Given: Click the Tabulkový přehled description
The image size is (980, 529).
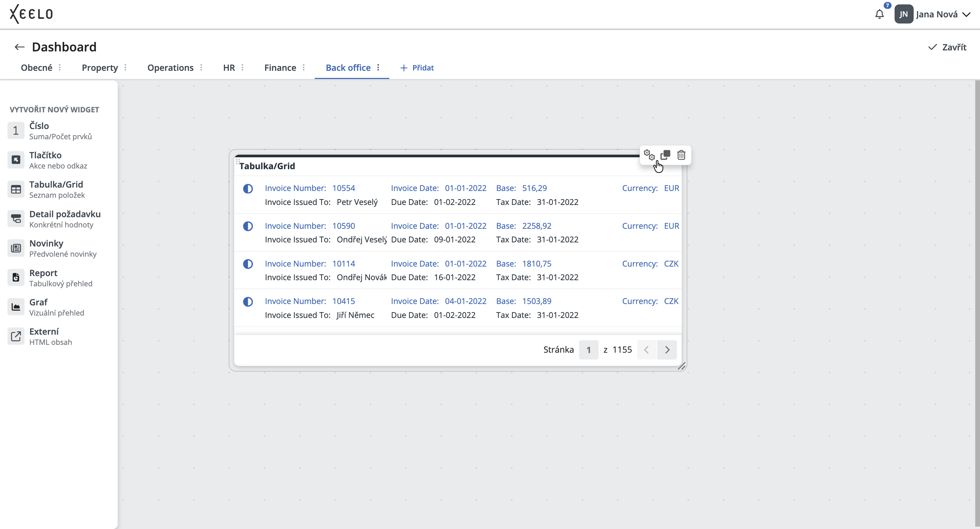Looking at the screenshot, I should click(61, 284).
